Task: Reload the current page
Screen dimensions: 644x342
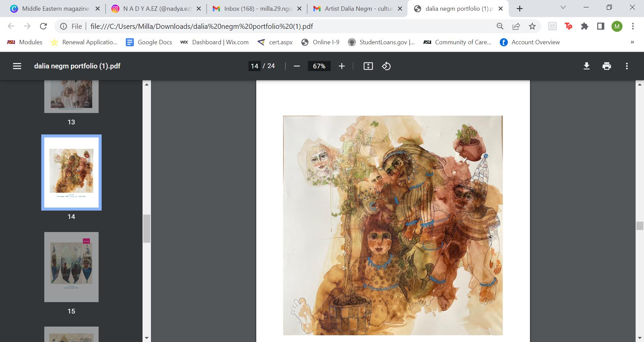Action: point(43,26)
